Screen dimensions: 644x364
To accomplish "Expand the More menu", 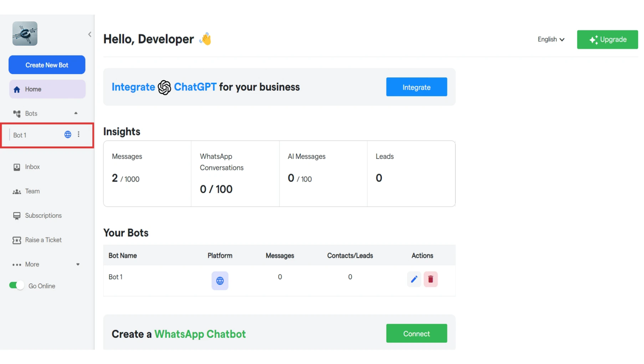I will (47, 264).
